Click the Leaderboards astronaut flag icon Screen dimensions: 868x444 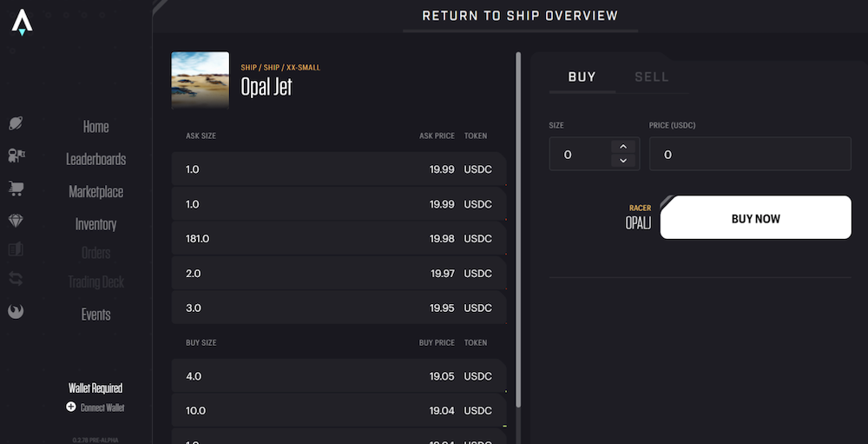pyautogui.click(x=16, y=156)
